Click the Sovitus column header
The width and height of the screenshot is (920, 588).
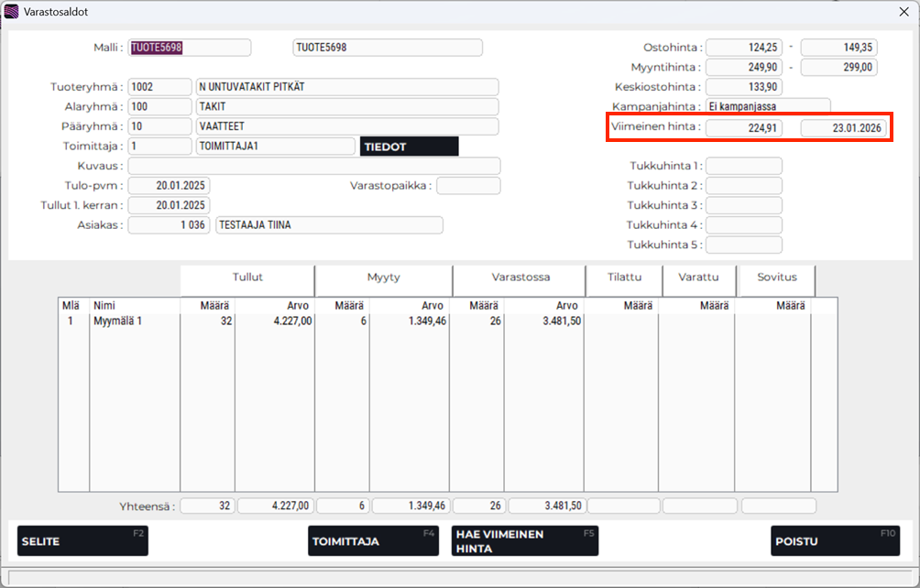pos(776,277)
